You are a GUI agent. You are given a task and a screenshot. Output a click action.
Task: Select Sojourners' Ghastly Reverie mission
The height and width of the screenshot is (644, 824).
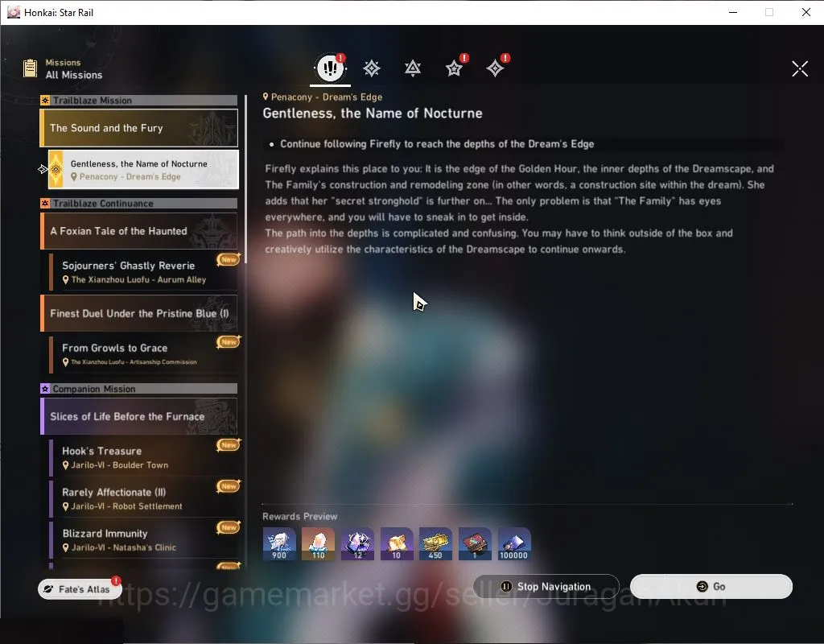143,272
